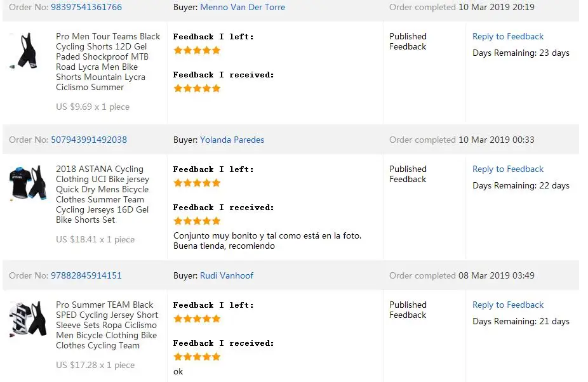The width and height of the screenshot is (588, 382).
Task: Click star rating left for Yolanda's order
Action: pyautogui.click(x=197, y=183)
